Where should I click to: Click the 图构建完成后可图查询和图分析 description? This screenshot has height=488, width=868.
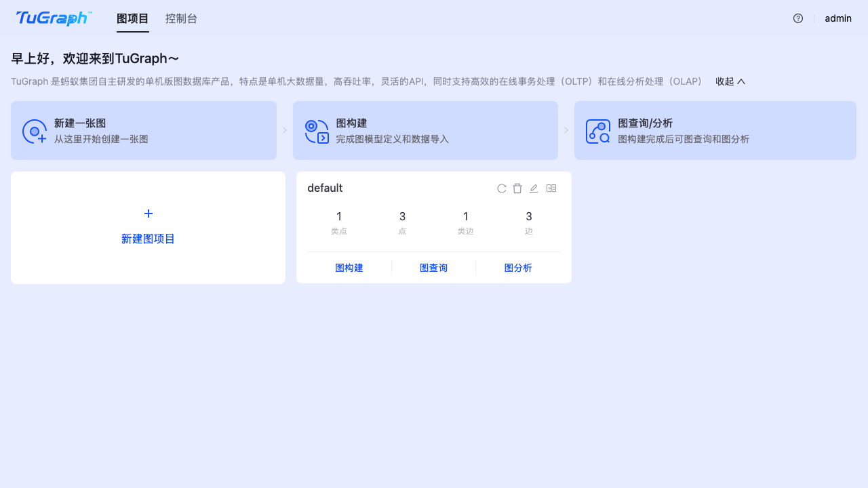pyautogui.click(x=684, y=139)
